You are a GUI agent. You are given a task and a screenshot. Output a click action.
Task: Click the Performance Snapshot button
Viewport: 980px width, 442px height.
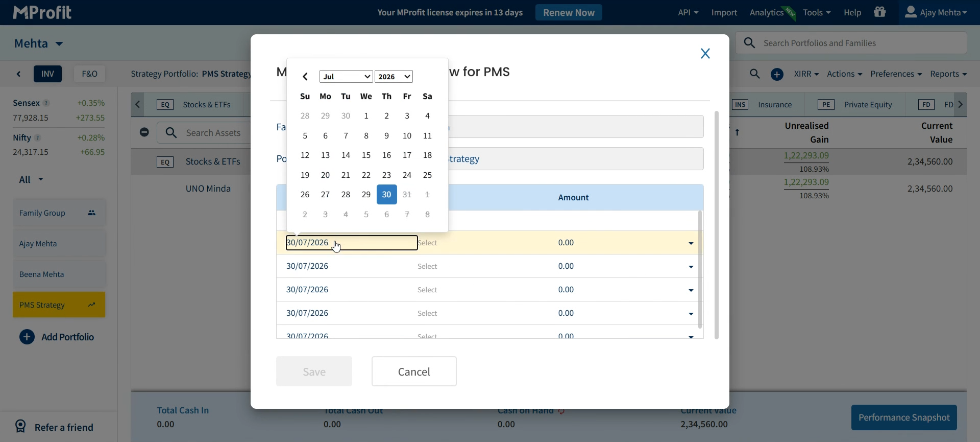[x=904, y=417]
